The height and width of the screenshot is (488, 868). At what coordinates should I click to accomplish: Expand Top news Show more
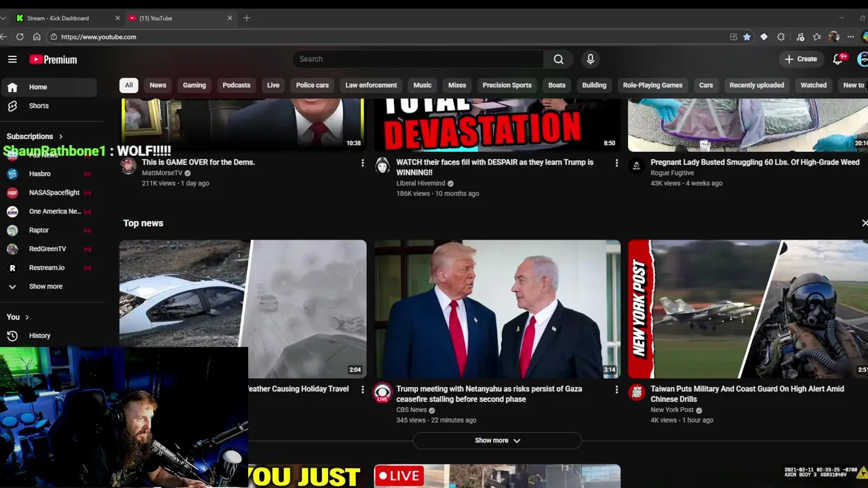(497, 441)
